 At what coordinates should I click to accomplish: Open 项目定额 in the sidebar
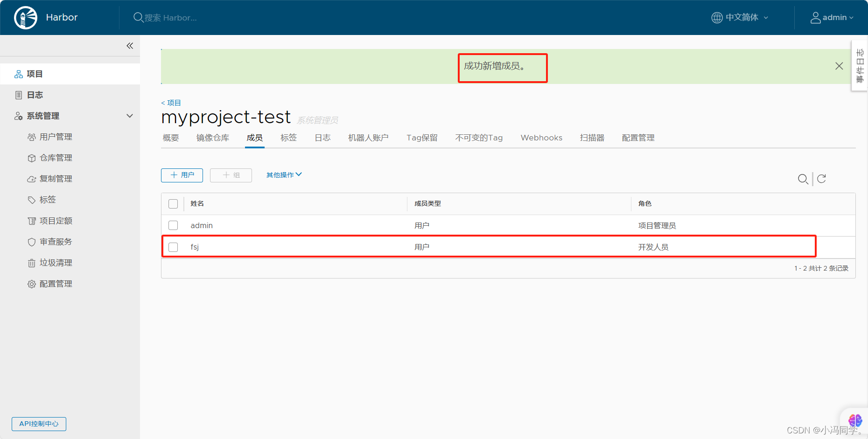(56, 221)
